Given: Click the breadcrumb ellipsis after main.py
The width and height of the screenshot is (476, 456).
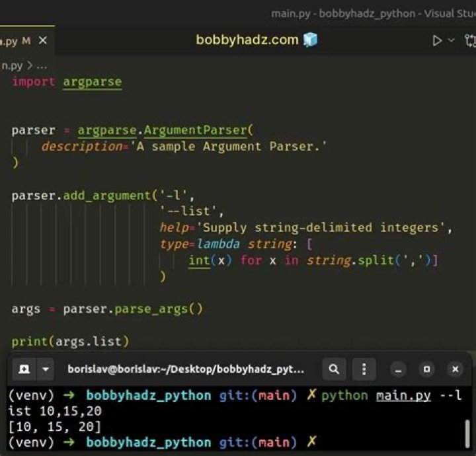Looking at the screenshot, I should tap(42, 66).
